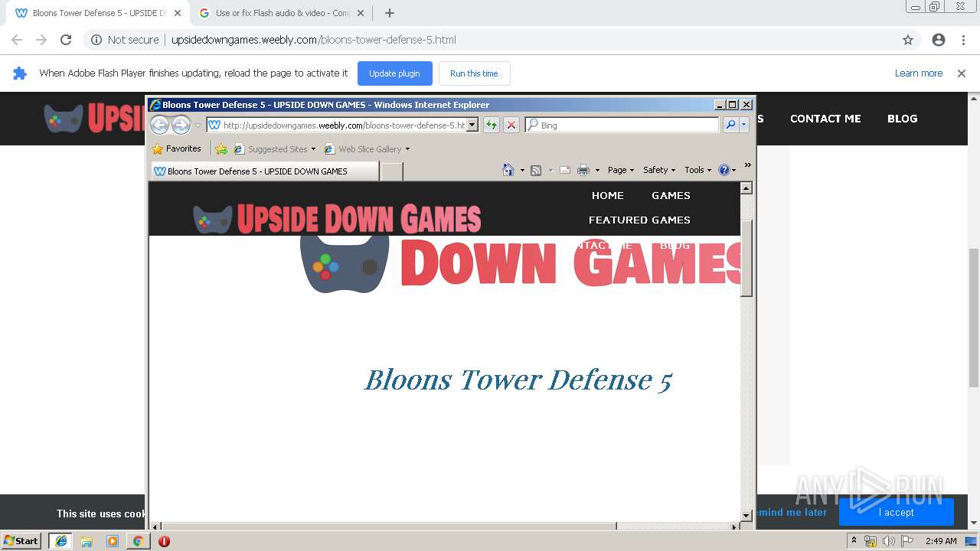Open Web Slice Gallery dropdown
The width and height of the screenshot is (980, 551).
[x=367, y=148]
